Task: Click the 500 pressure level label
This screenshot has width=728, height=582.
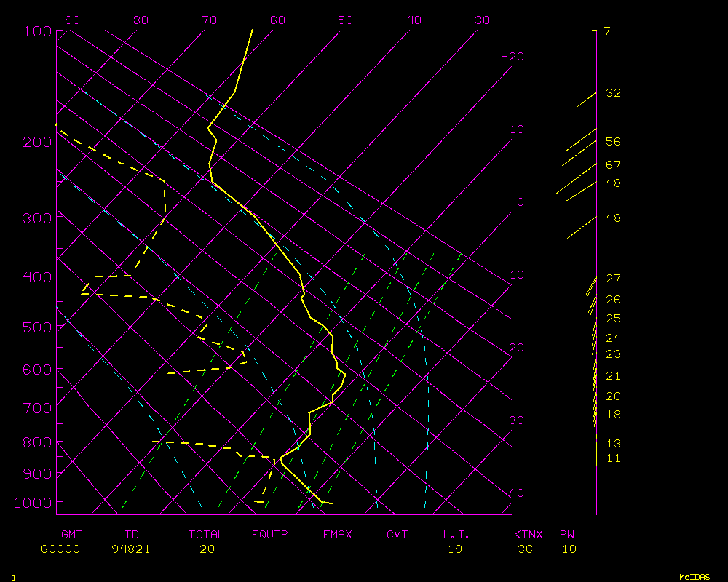Action: [36, 328]
